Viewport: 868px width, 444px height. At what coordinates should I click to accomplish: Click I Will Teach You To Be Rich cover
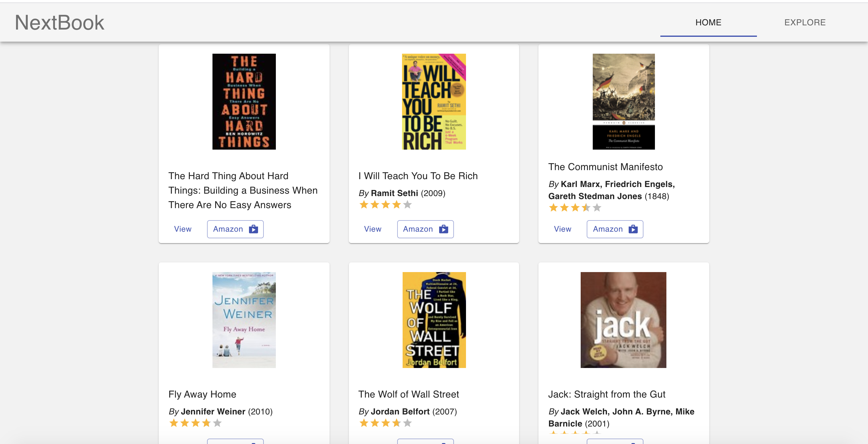coord(434,101)
